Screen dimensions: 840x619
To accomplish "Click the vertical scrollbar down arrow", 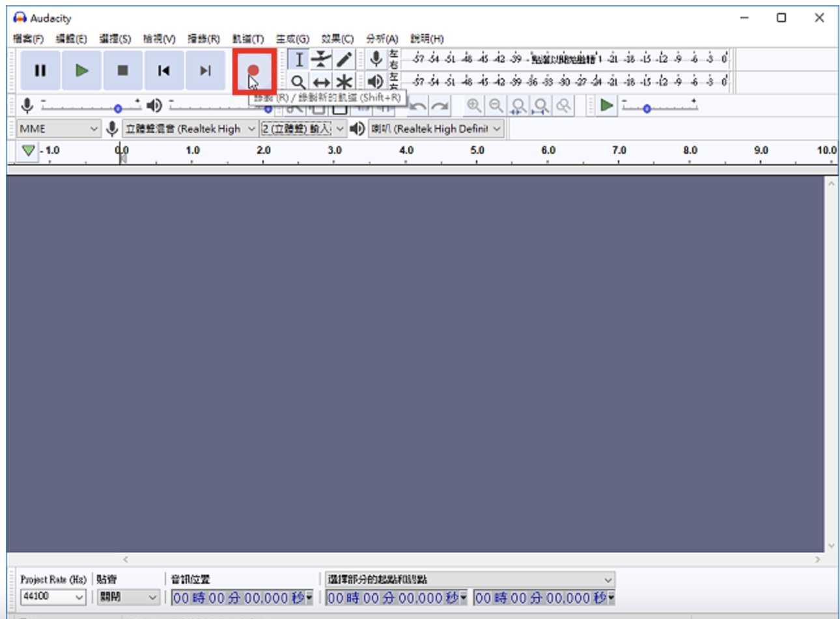I will coord(832,546).
